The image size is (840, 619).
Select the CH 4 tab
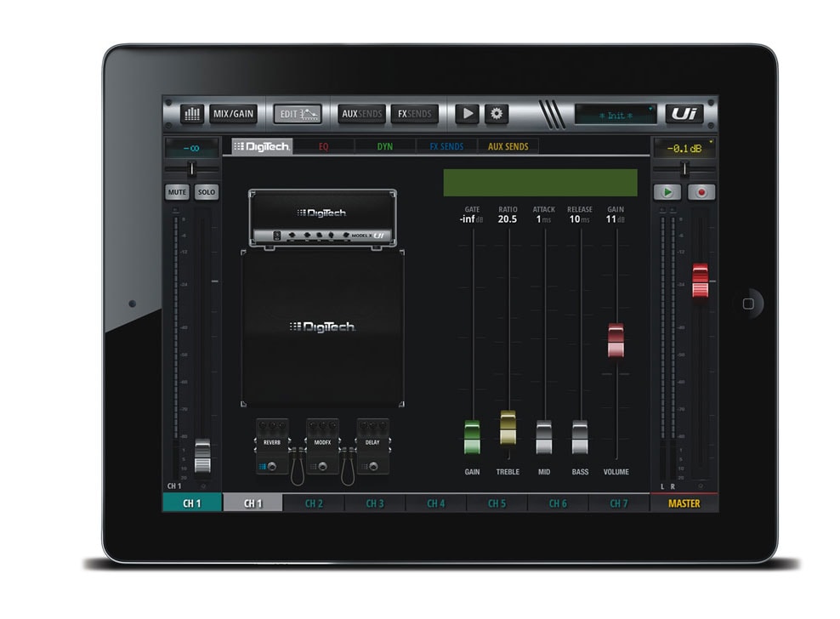coord(436,503)
